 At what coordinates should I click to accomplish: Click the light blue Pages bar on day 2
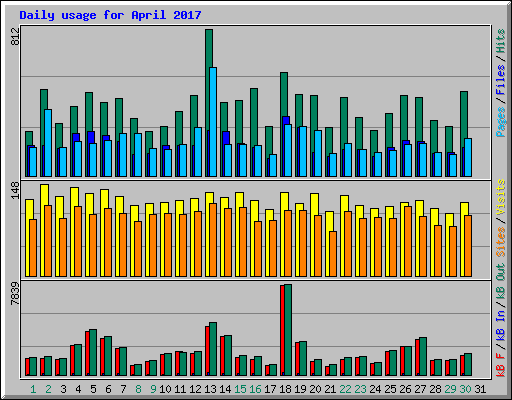(x=48, y=143)
